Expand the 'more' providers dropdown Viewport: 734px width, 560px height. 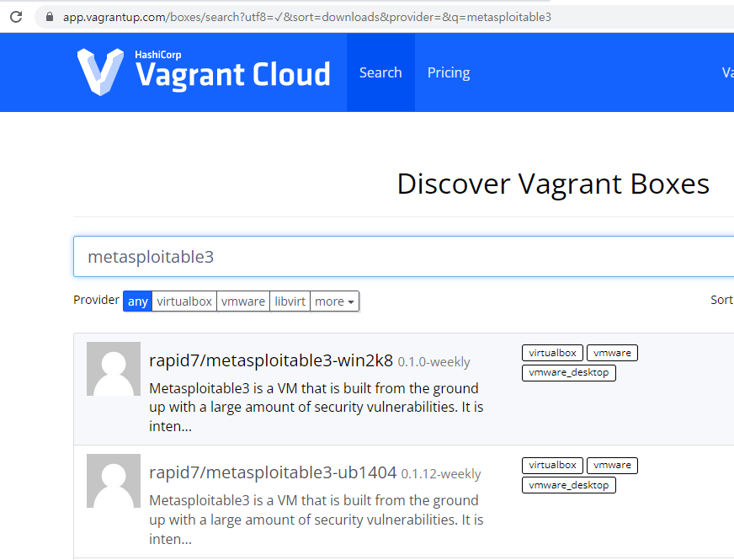(335, 301)
